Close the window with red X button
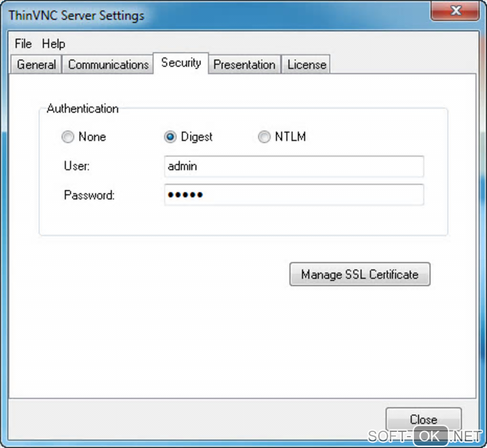The height and width of the screenshot is (448, 487). 455,10
